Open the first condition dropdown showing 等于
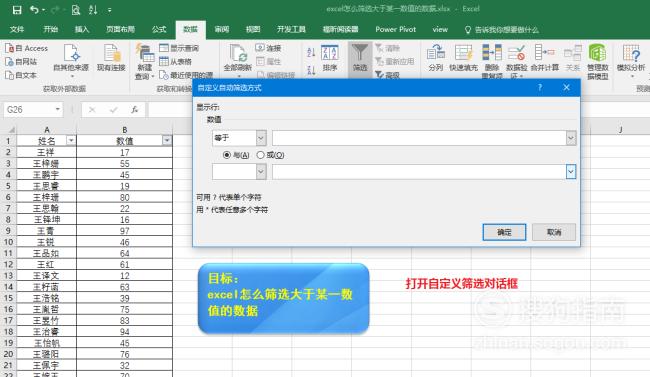This screenshot has width=650, height=377. tap(261, 138)
